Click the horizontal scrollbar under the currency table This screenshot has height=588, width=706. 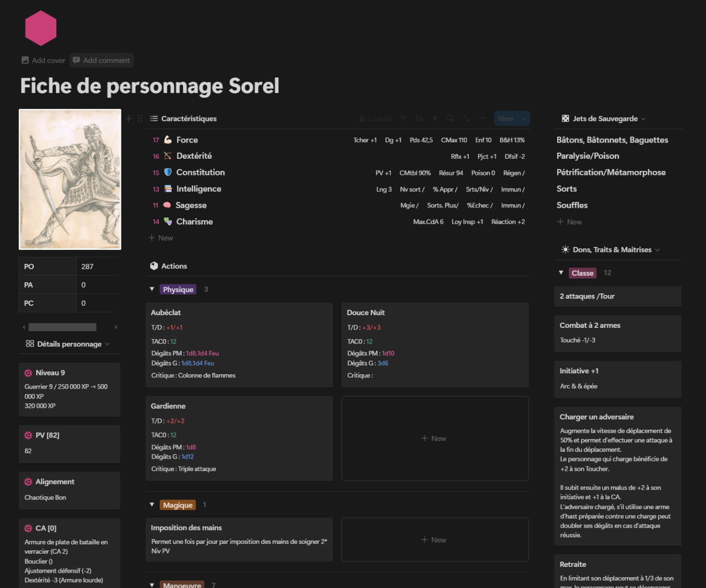(x=62, y=327)
